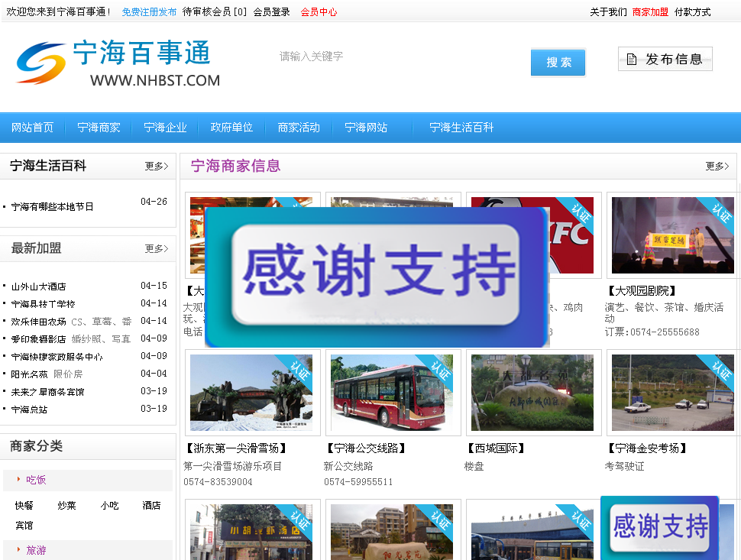Viewport: 741px width, 560px height.
Task: Select the 快餐 subcategory
Action: [24, 506]
